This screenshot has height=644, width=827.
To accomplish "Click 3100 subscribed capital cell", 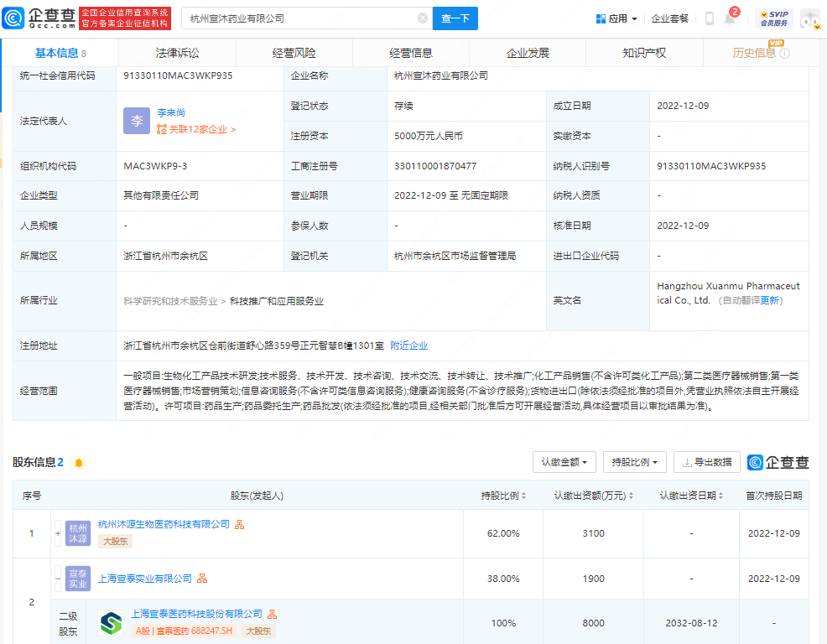I will point(593,533).
